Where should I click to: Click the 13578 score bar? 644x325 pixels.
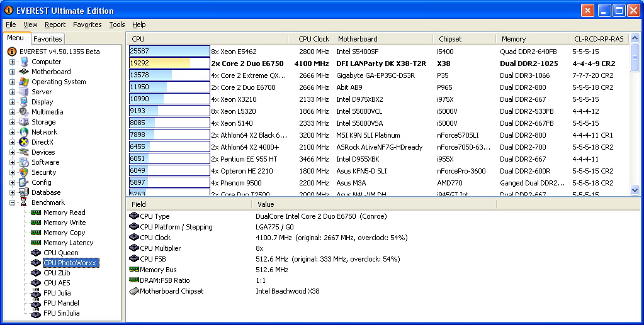169,75
